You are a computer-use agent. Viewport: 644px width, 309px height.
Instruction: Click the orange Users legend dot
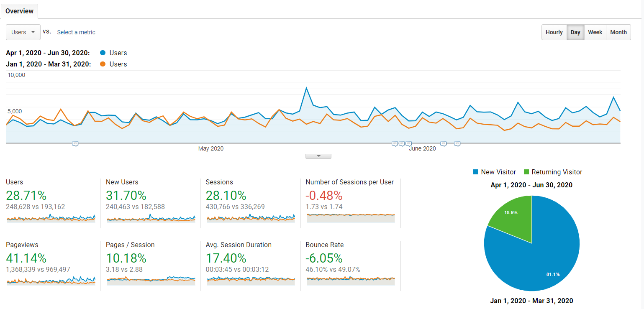pyautogui.click(x=103, y=64)
